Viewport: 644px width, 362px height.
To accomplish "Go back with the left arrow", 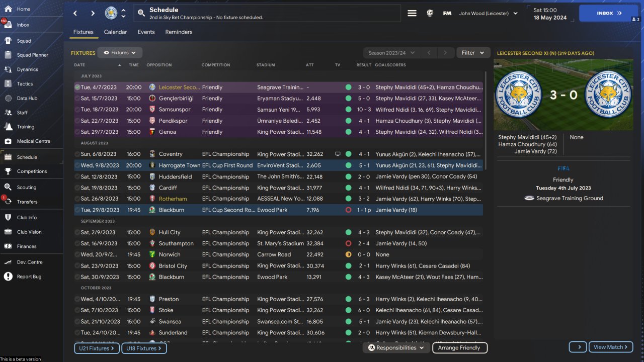I will pos(75,13).
